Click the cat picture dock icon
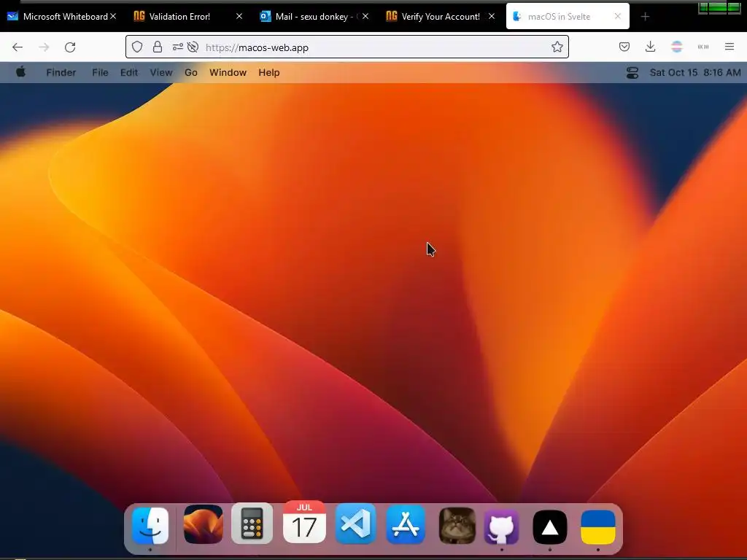Image resolution: width=747 pixels, height=560 pixels. point(457,526)
